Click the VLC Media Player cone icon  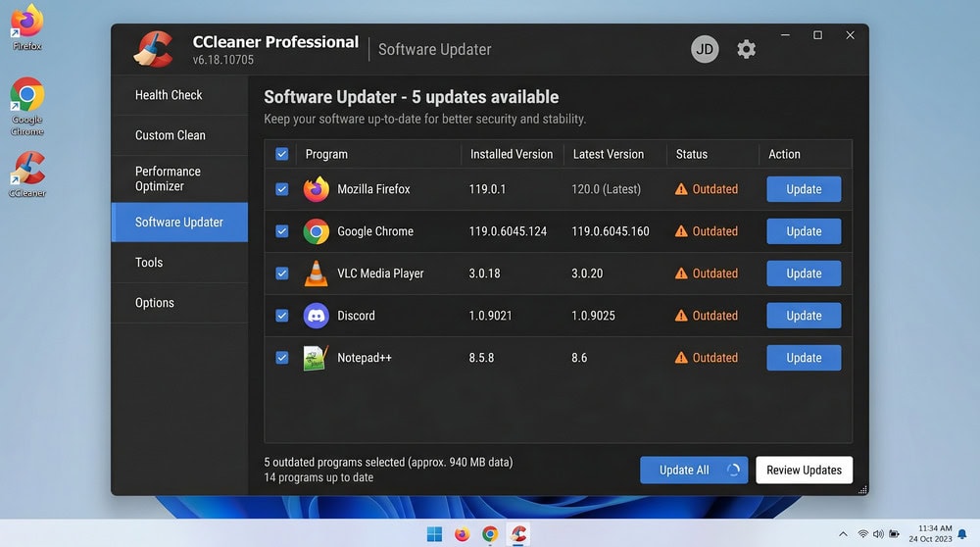[317, 273]
